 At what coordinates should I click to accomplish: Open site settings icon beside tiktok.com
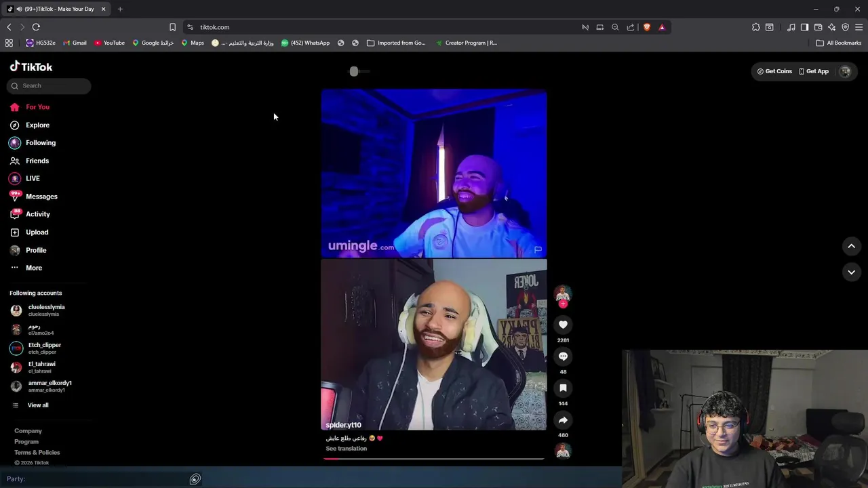pyautogui.click(x=190, y=27)
